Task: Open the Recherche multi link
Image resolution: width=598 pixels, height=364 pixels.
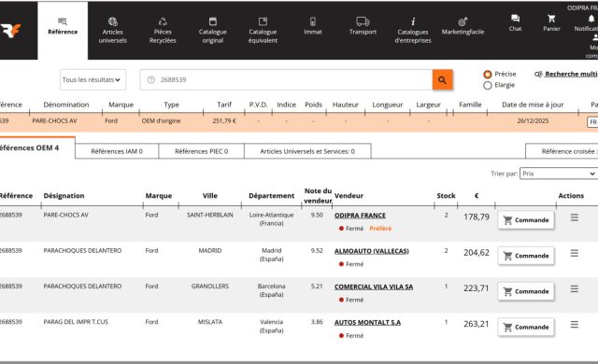Action: point(566,75)
